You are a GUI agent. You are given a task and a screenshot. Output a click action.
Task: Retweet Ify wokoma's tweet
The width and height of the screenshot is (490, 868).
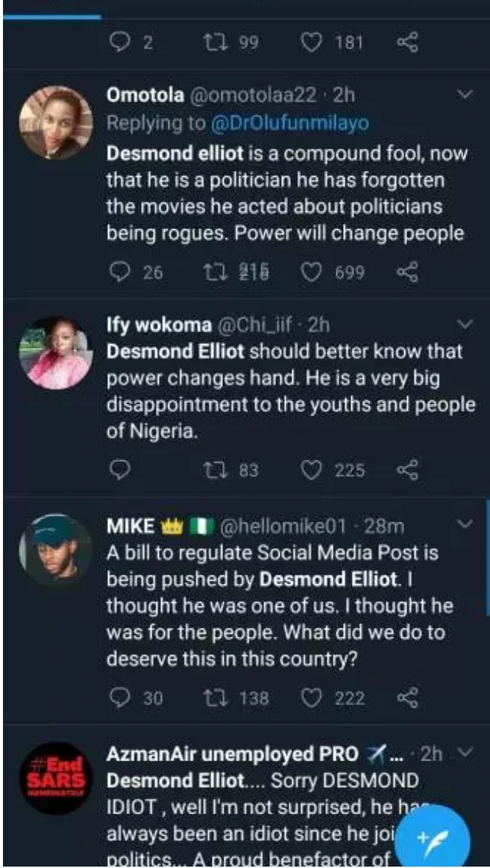[215, 469]
